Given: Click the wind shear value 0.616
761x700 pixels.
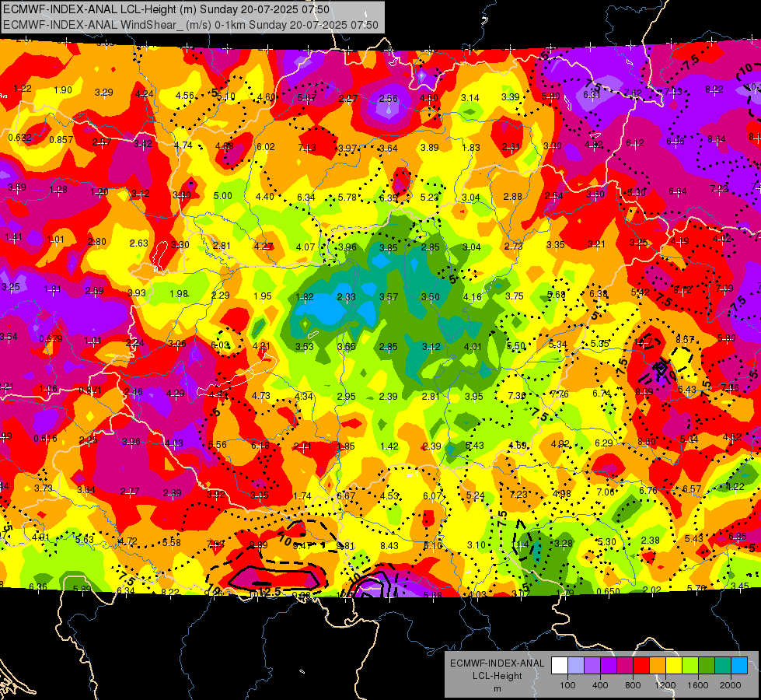Looking at the screenshot, I should 45,439.
